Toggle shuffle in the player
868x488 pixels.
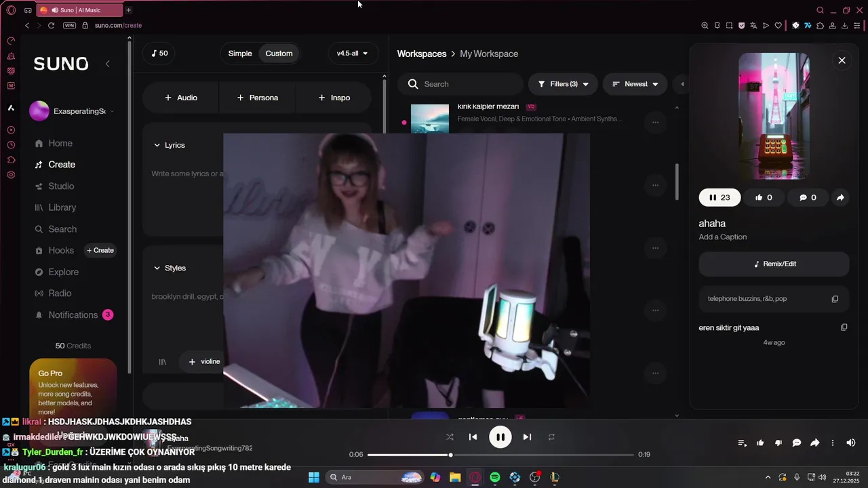tap(450, 437)
